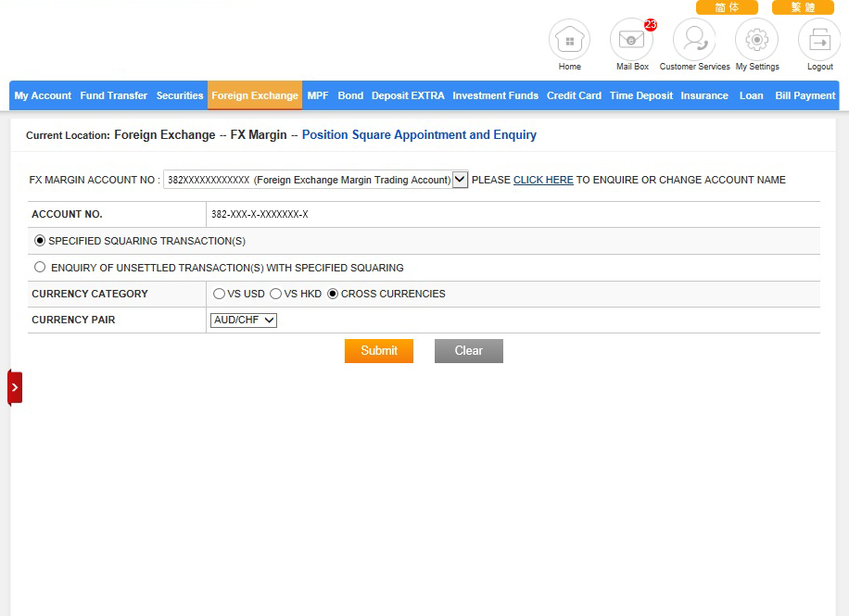849x616 pixels.
Task: Switch language to Traditional Chinese
Action: click(803, 7)
